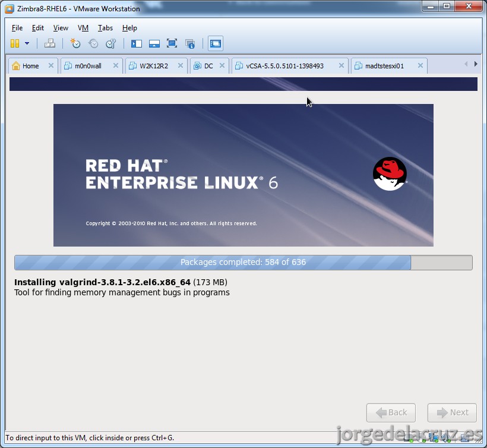Screen dimensions: 487x448
Task: Click the Home tab house icon
Action: (x=16, y=65)
